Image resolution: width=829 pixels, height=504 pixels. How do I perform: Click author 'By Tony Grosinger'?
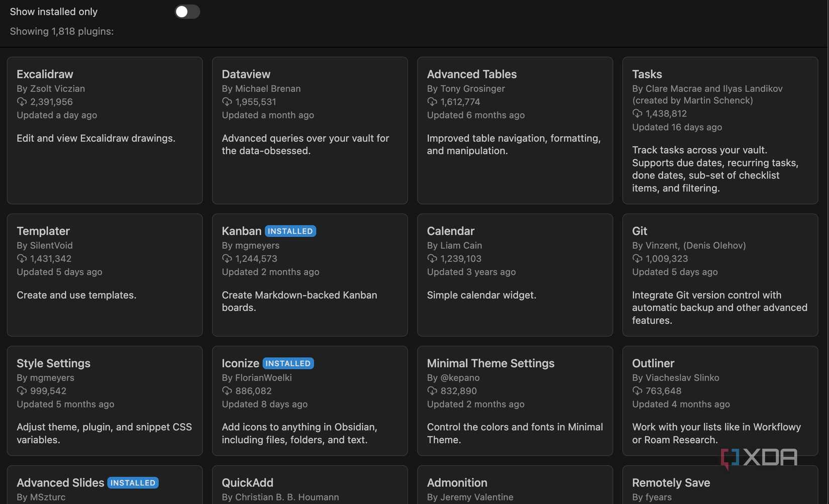[x=466, y=89]
